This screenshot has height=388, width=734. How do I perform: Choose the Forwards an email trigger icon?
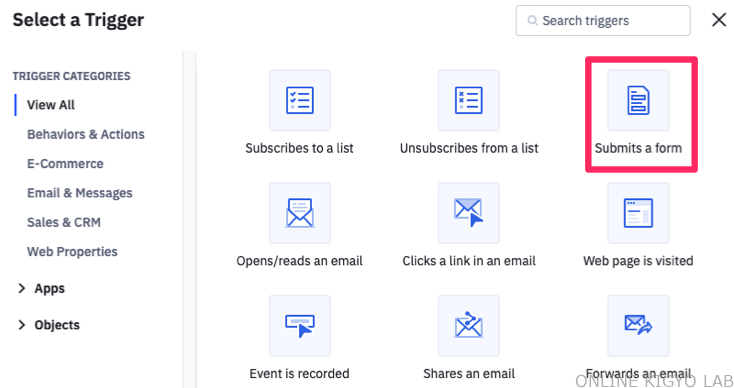[638, 326]
